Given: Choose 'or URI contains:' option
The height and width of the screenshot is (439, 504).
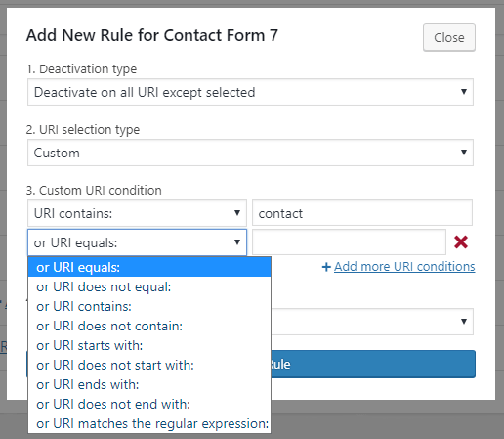Looking at the screenshot, I should (149, 306).
